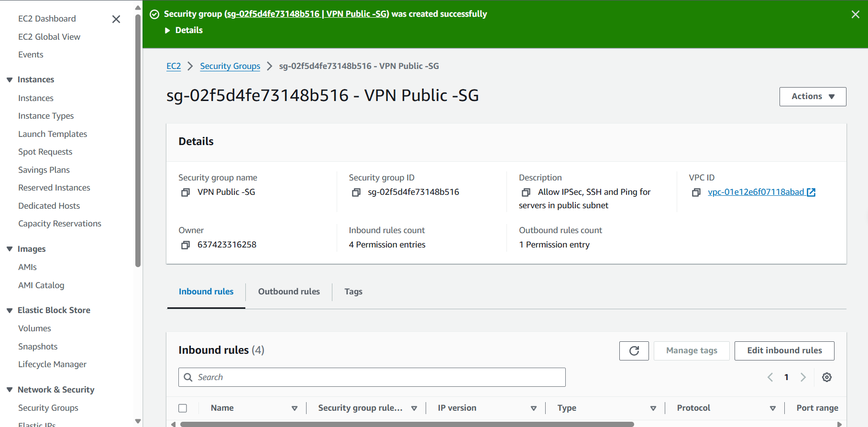
Task: Open Reserved Instances in sidebar
Action: coord(54,188)
